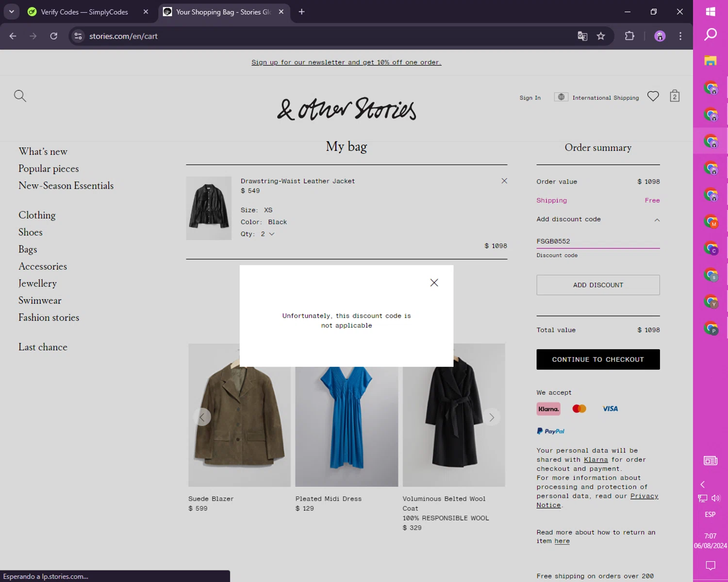This screenshot has height=582, width=728.
Task: Open Windows search in the taskbar
Action: [x=711, y=34]
